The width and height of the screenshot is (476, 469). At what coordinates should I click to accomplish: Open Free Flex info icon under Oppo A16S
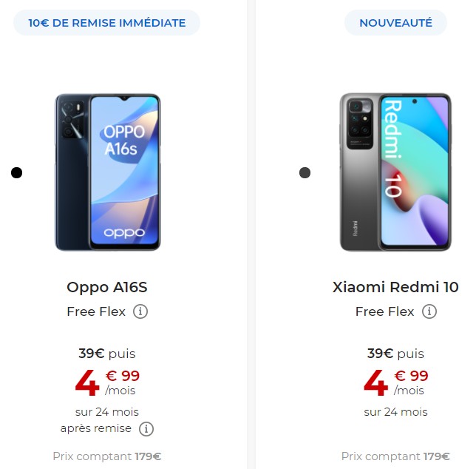140,311
